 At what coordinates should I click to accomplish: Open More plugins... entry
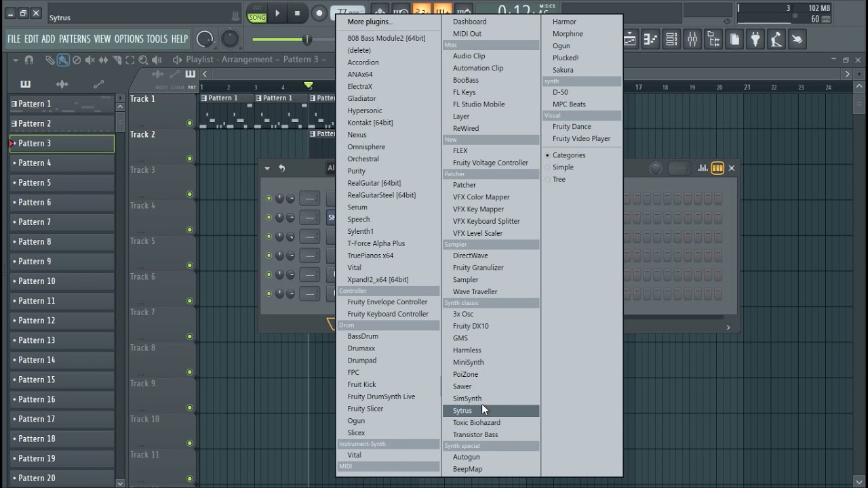(370, 22)
